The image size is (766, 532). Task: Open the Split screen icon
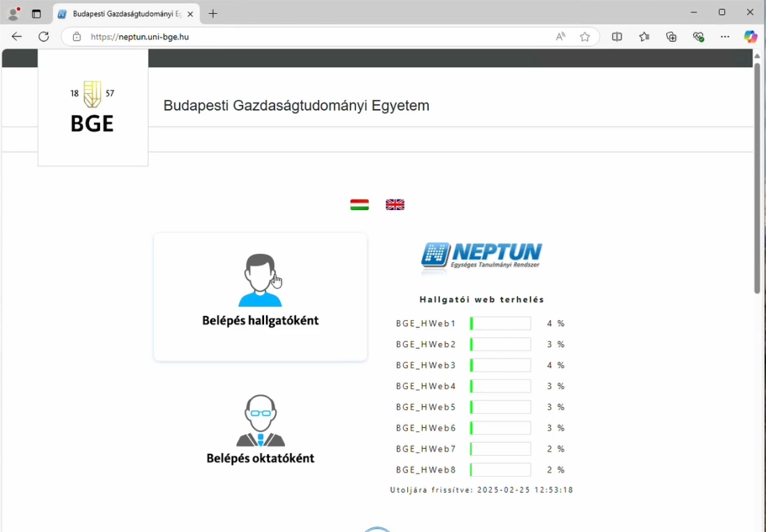[617, 36]
